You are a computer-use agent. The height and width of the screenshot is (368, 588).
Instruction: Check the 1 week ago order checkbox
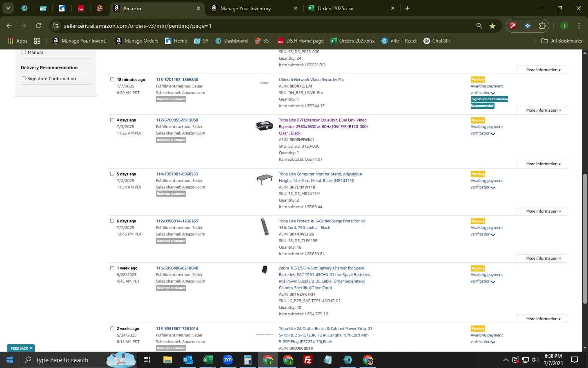pyautogui.click(x=112, y=268)
